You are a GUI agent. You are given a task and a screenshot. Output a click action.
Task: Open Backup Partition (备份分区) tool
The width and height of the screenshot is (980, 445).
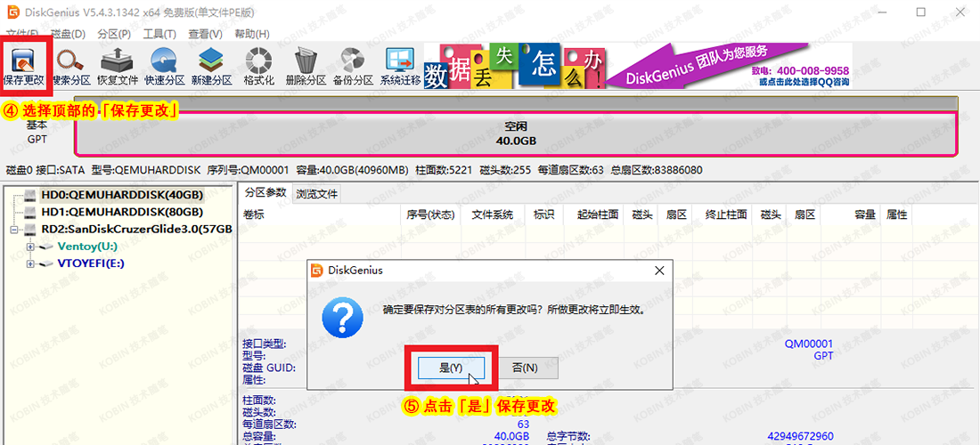(353, 67)
